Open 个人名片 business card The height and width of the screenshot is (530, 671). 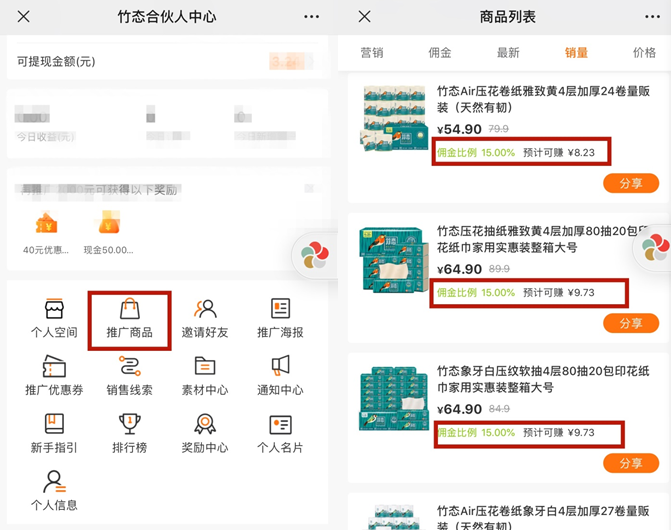tap(280, 434)
